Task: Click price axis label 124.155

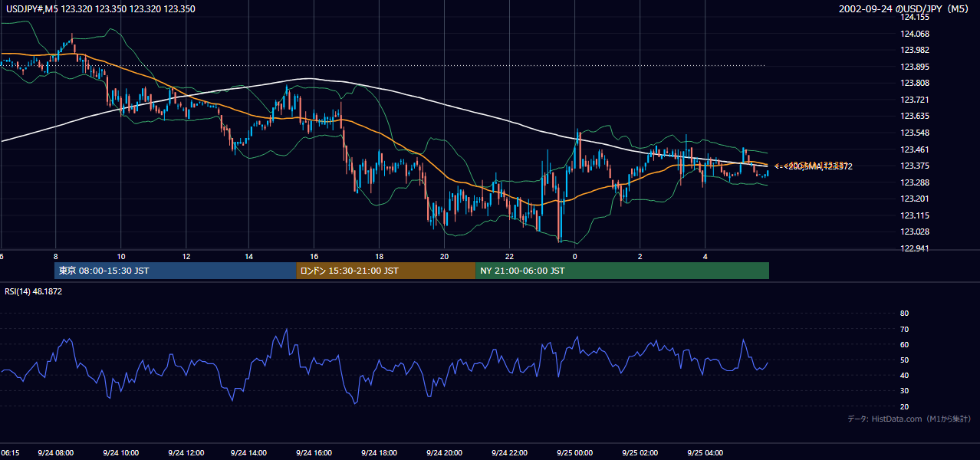Action: coord(914,17)
